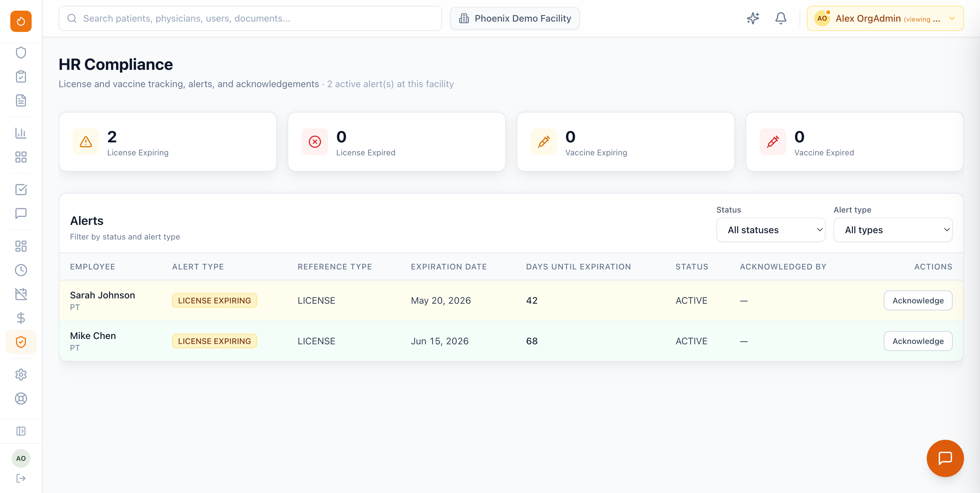Open the dollar billing section in sidebar
980x493 pixels.
(x=21, y=318)
